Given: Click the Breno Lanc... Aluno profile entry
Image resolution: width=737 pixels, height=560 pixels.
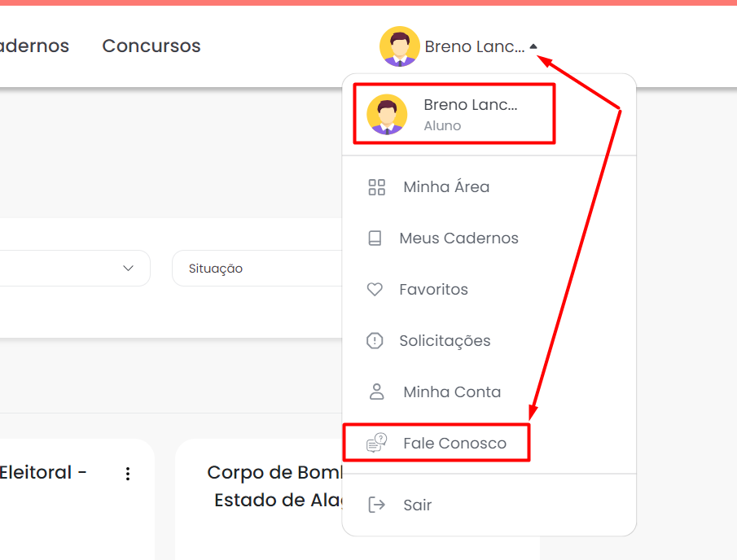Looking at the screenshot, I should 454,114.
